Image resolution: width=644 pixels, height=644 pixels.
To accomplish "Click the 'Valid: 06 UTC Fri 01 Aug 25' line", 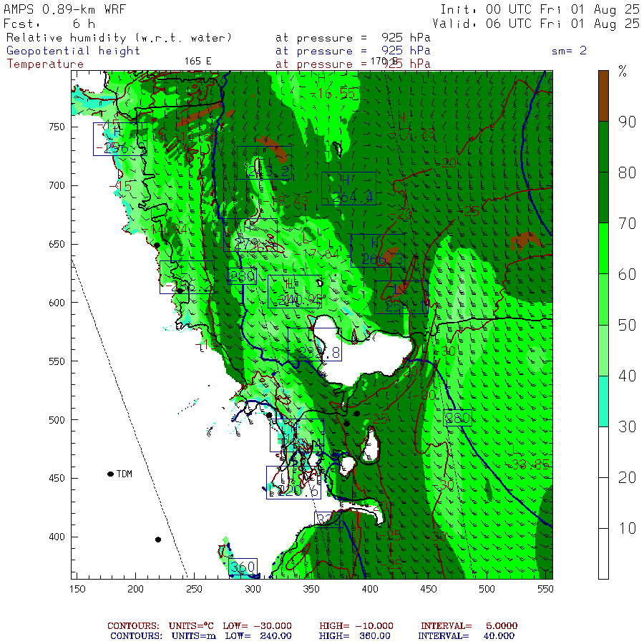I will click(x=536, y=24).
